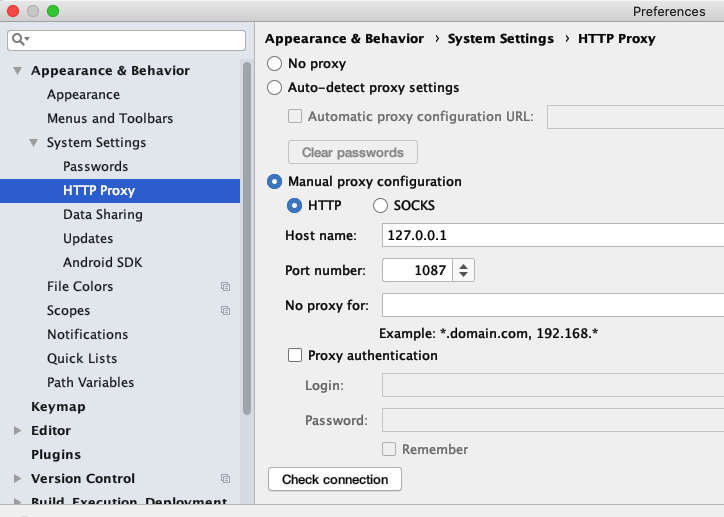Click the Port number field showing 1087
This screenshot has height=517, width=724.
pos(417,270)
